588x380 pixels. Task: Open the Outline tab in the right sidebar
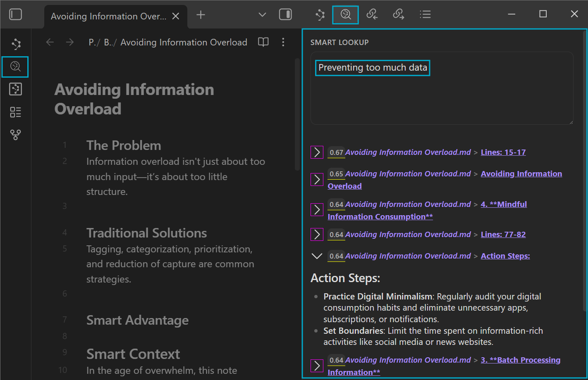click(x=425, y=15)
